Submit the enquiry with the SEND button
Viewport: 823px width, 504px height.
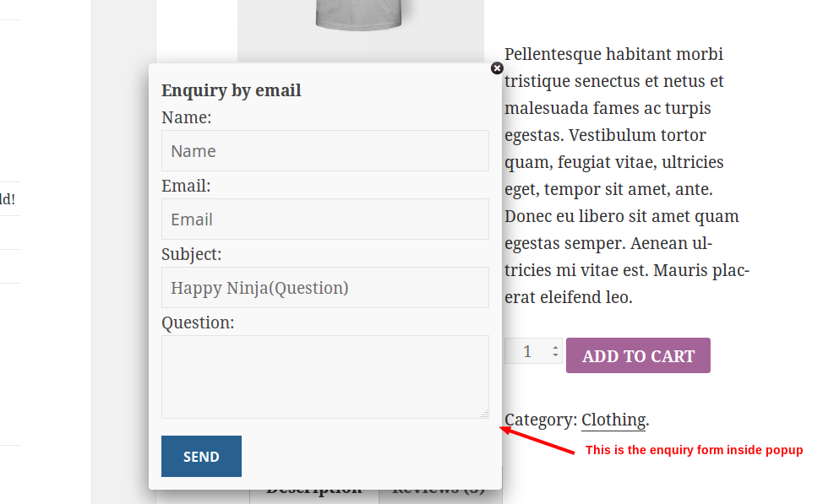[201, 456]
